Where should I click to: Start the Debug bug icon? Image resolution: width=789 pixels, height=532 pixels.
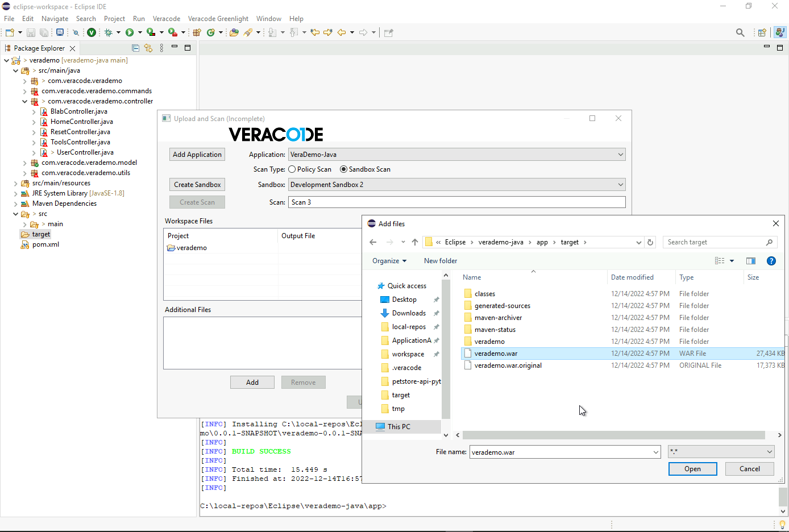pos(108,33)
